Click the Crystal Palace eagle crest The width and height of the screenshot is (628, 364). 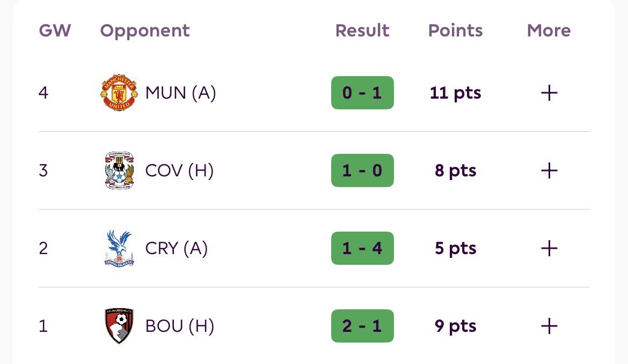pos(119,248)
